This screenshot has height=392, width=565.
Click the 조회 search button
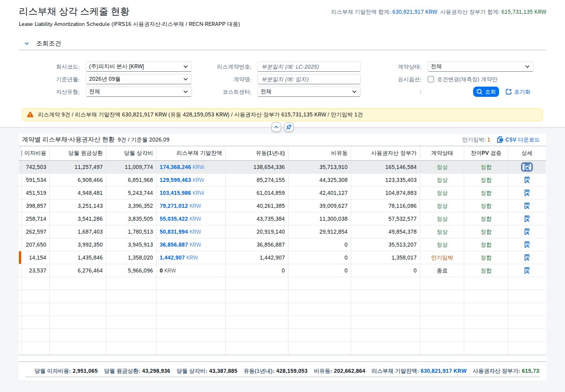[486, 92]
